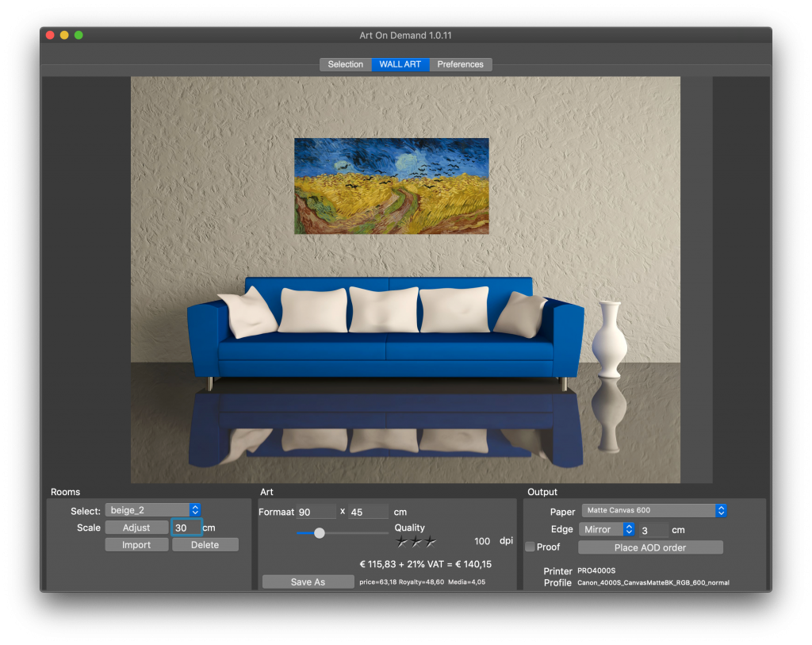Open the Edge dropdown set to Mirror
This screenshot has height=645, width=812.
pyautogui.click(x=607, y=529)
